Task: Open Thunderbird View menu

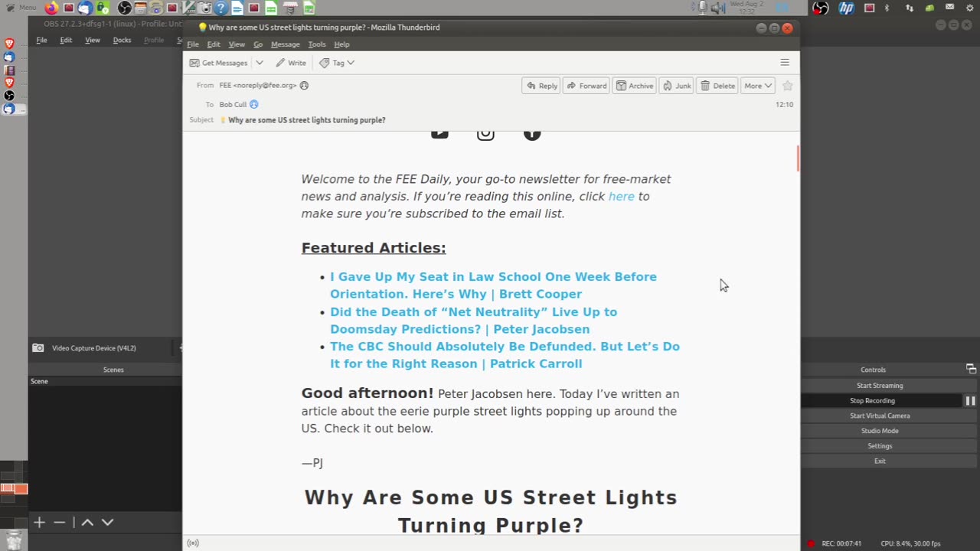Action: coord(237,44)
